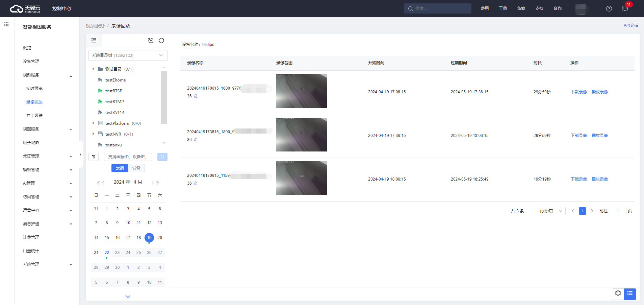The width and height of the screenshot is (644, 305).
Task: Open 设备管理 menu item
Action: click(31, 62)
